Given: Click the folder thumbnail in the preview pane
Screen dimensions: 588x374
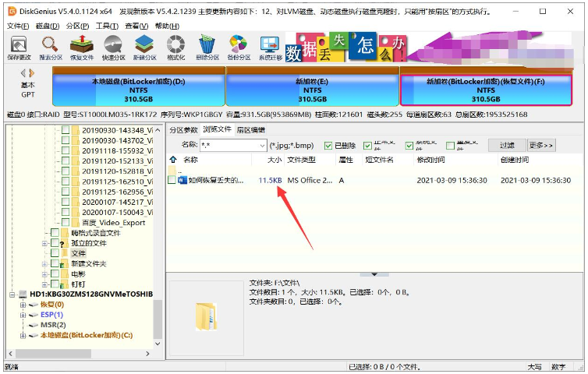Looking at the screenshot, I should click(x=206, y=316).
